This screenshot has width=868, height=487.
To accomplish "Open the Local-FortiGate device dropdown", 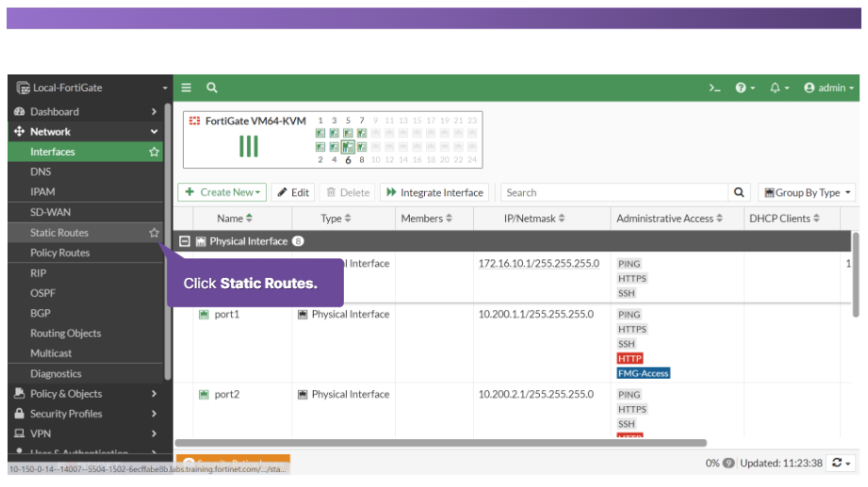I will (90, 88).
